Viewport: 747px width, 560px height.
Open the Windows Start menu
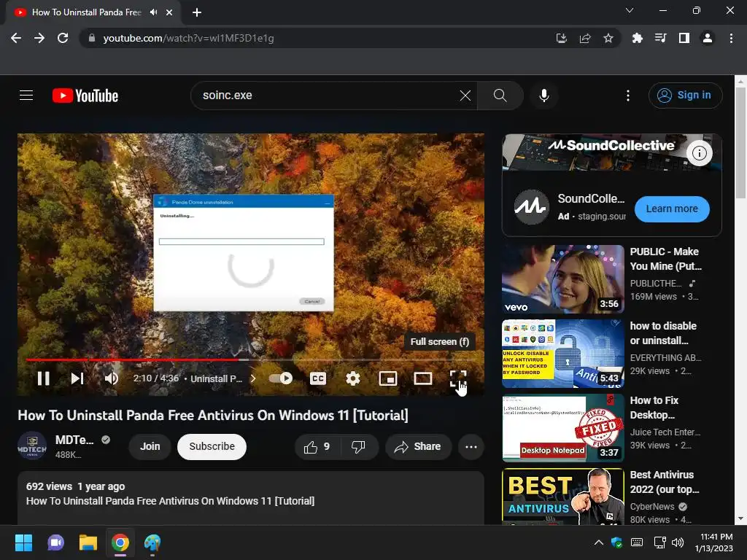(23, 542)
